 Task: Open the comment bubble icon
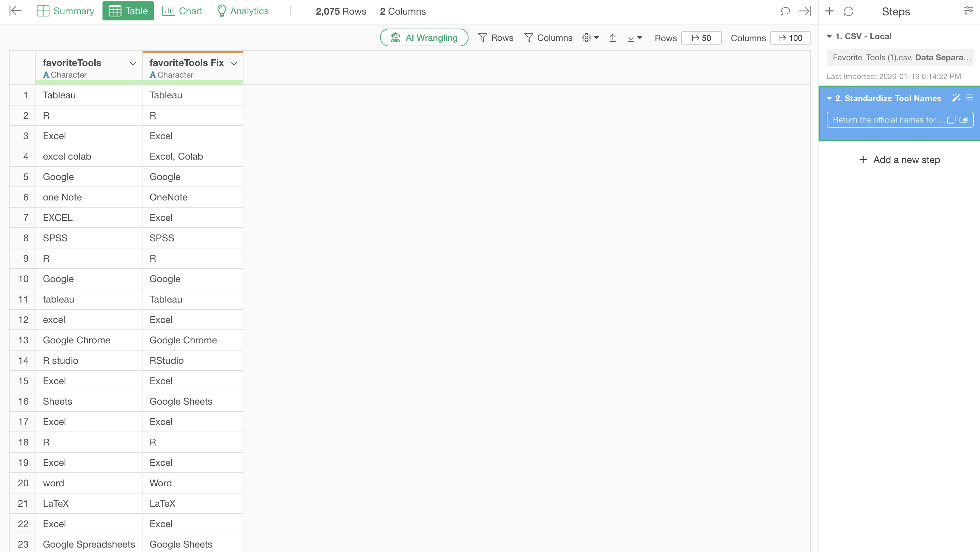tap(785, 11)
